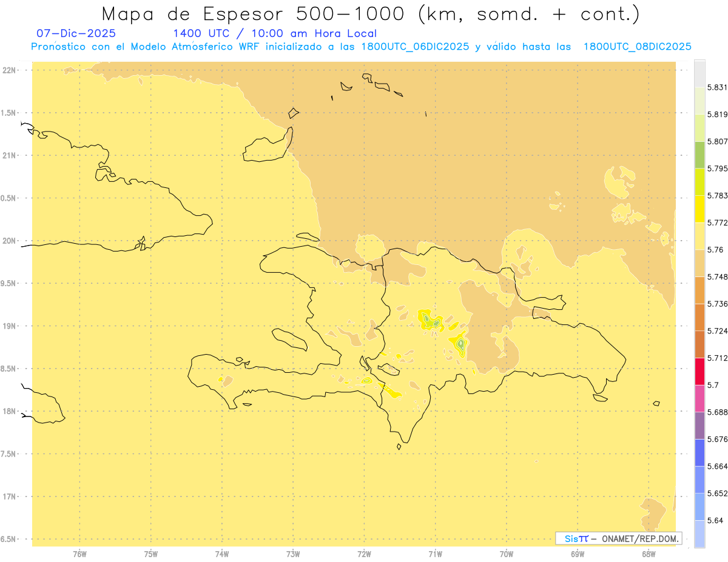Click the 19N latitude label
The height and width of the screenshot is (562, 728).
(8, 326)
